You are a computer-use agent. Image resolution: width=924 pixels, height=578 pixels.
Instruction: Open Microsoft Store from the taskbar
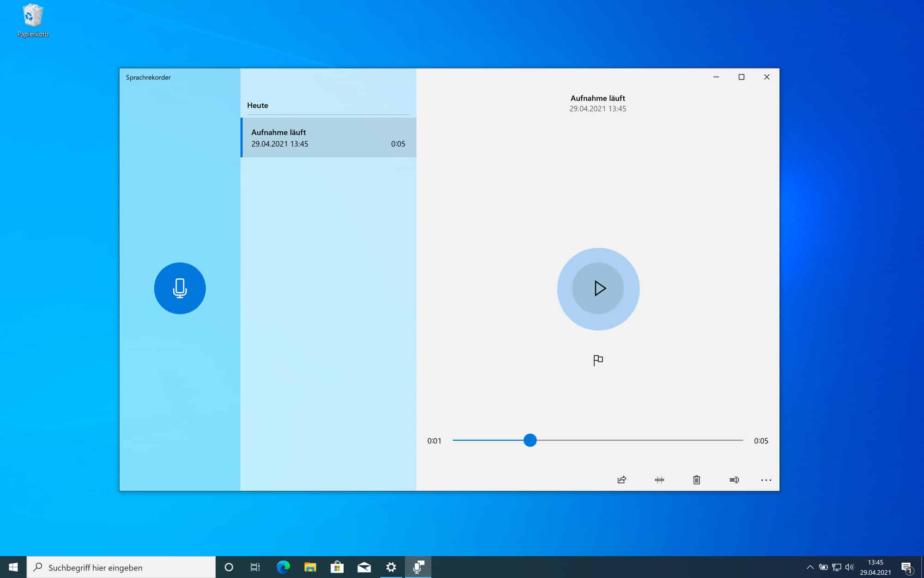point(337,567)
